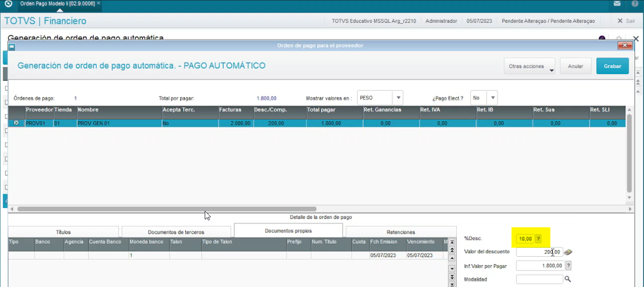Click the Anular button

click(576, 66)
